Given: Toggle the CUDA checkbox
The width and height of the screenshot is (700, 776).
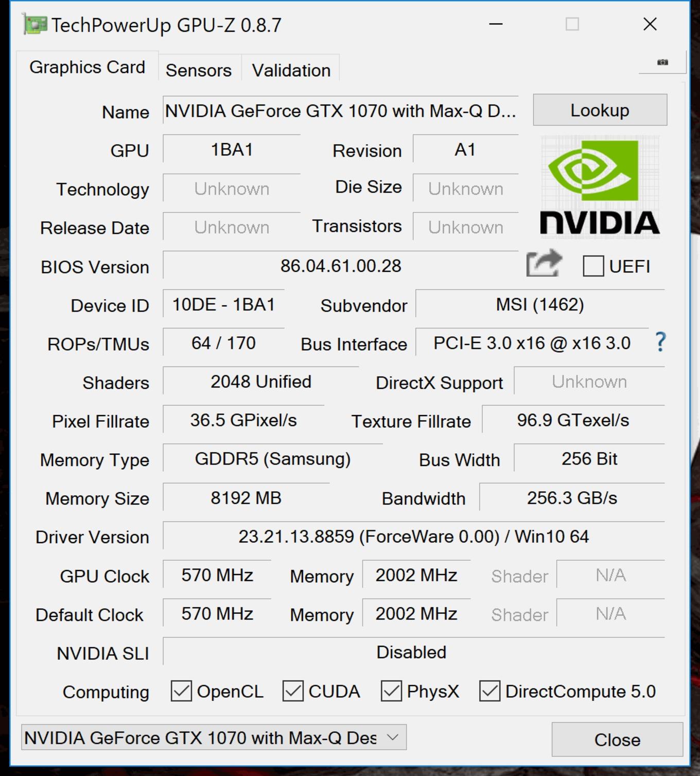Looking at the screenshot, I should click(293, 691).
